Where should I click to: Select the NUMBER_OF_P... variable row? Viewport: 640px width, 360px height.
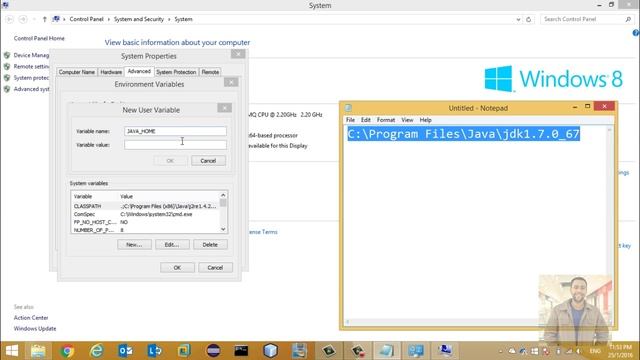pyautogui.click(x=145, y=230)
